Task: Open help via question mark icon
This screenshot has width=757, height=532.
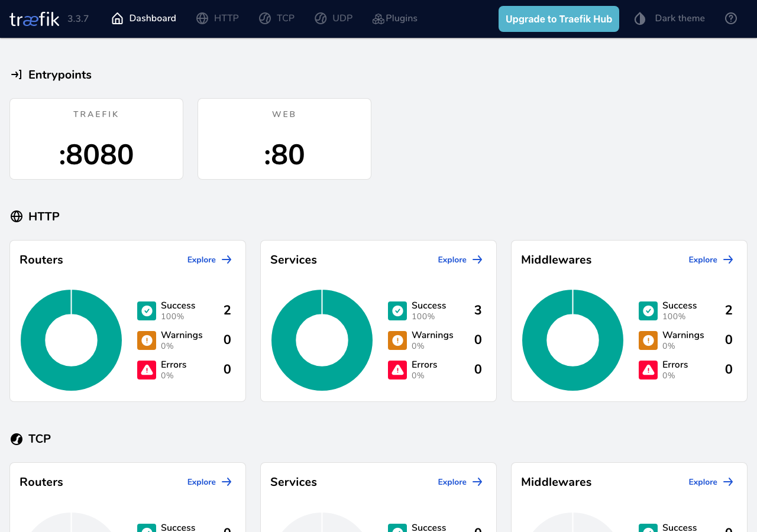Action: coord(731,18)
